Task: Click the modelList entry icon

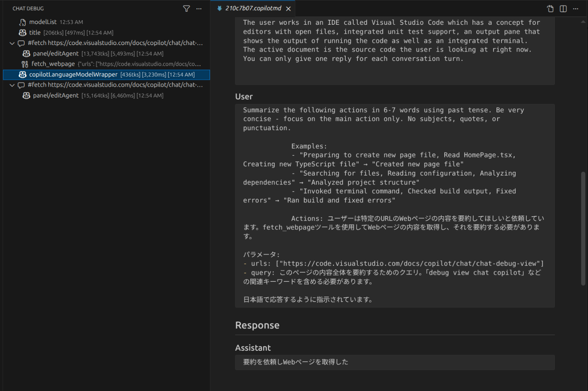Action: click(23, 22)
